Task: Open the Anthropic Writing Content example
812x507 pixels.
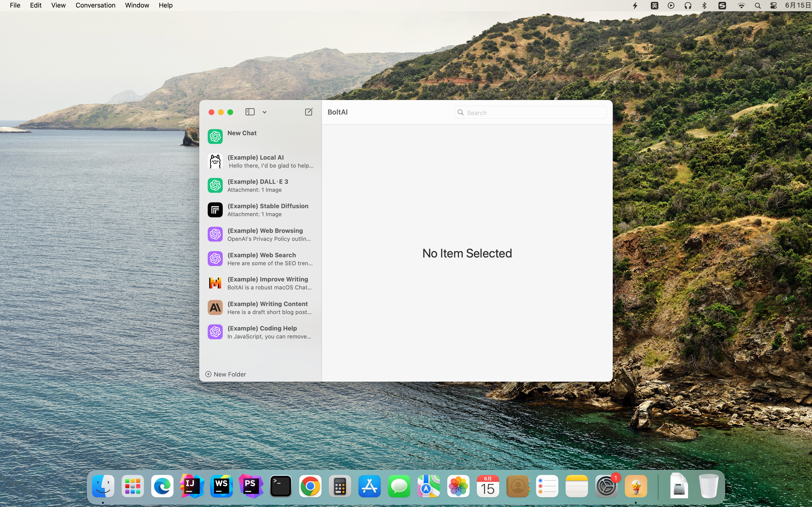Action: (260, 308)
